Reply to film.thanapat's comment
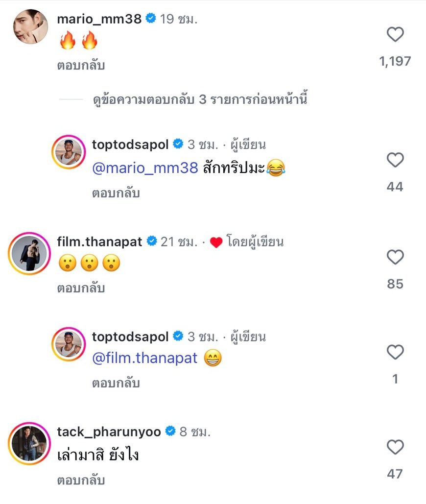Screen dimensions: 426x504 click(81, 288)
